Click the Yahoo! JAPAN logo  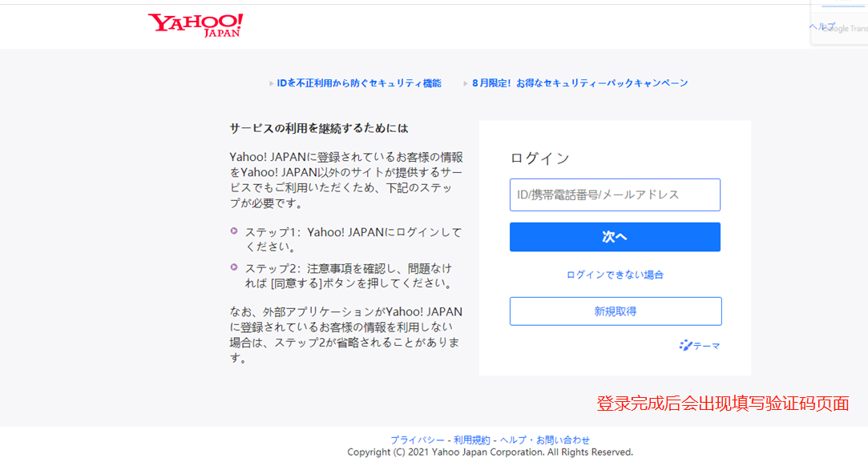coord(196,26)
